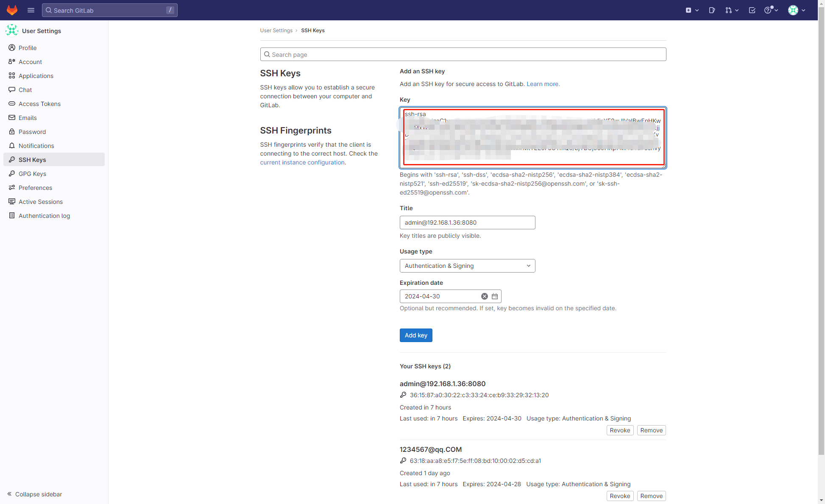The width and height of the screenshot is (825, 504).
Task: Open the user avatar menu
Action: pyautogui.click(x=797, y=10)
